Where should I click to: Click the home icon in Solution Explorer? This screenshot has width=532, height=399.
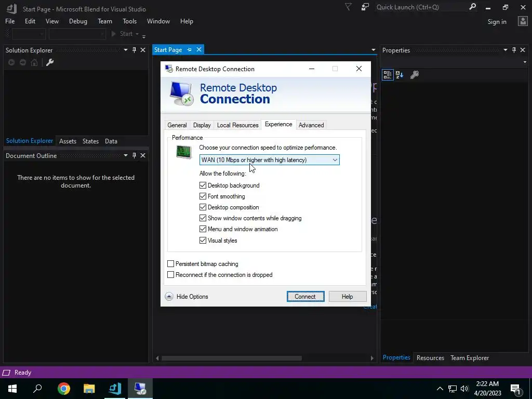point(34,62)
